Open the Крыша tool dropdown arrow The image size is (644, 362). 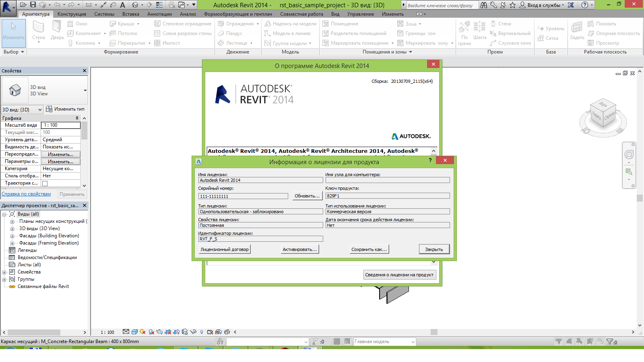click(138, 24)
